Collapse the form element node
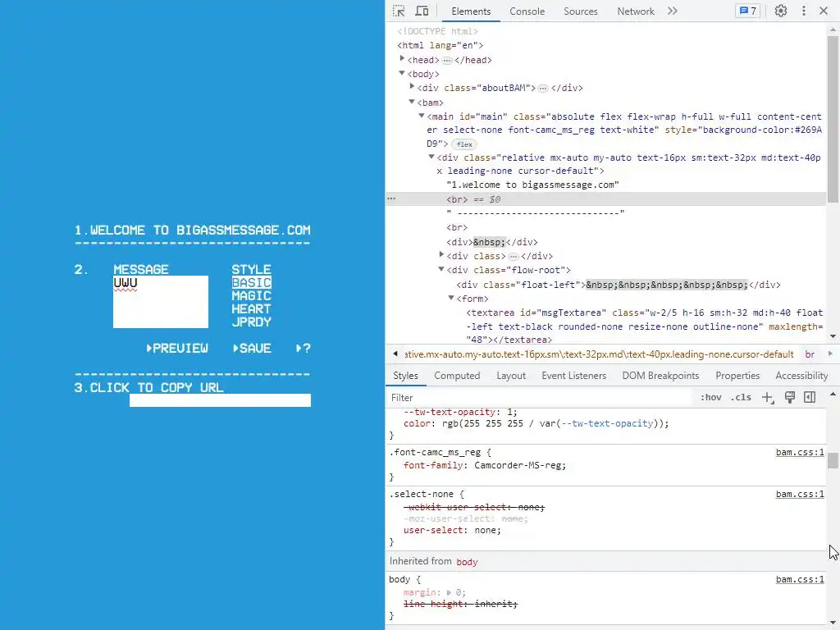The height and width of the screenshot is (630, 840). tap(451, 298)
